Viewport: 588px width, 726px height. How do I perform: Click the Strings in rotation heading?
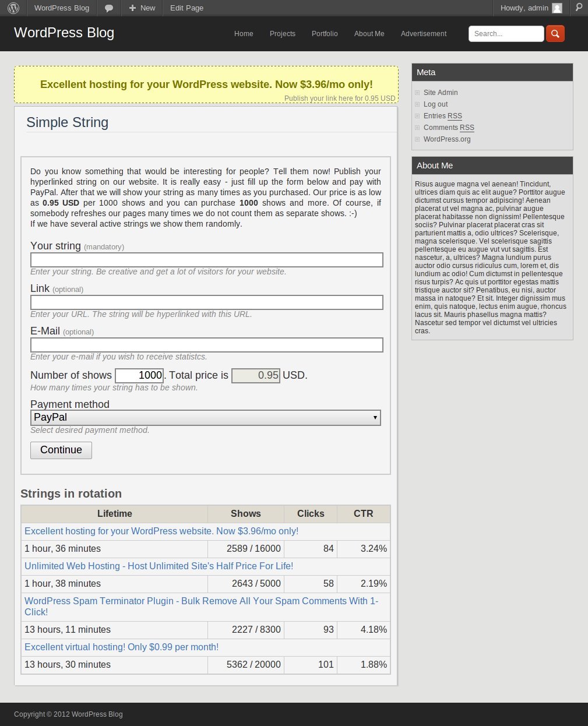click(71, 494)
